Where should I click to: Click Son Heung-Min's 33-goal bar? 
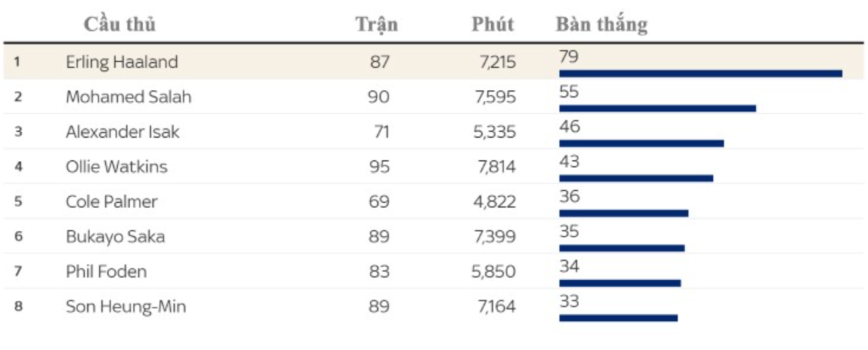click(x=618, y=318)
